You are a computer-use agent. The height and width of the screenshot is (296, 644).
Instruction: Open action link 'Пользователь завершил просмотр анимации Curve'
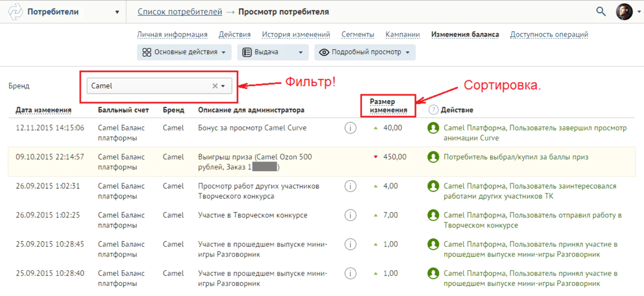pos(535,133)
